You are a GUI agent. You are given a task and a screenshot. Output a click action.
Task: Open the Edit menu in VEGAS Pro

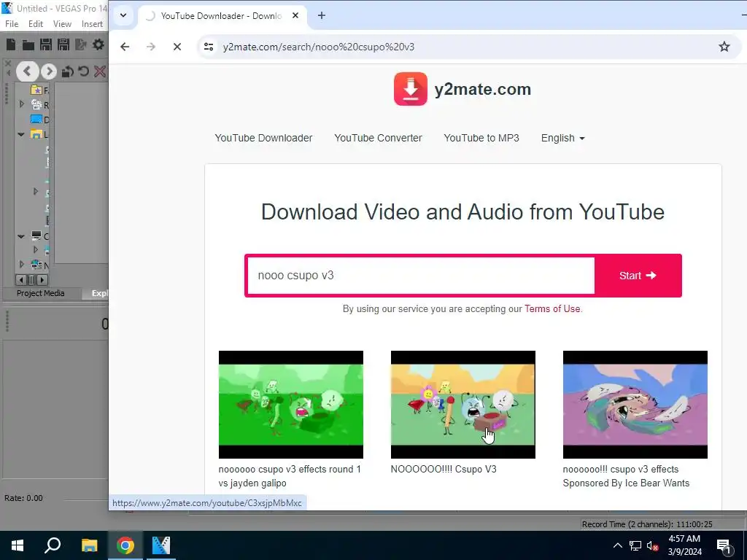pyautogui.click(x=36, y=24)
